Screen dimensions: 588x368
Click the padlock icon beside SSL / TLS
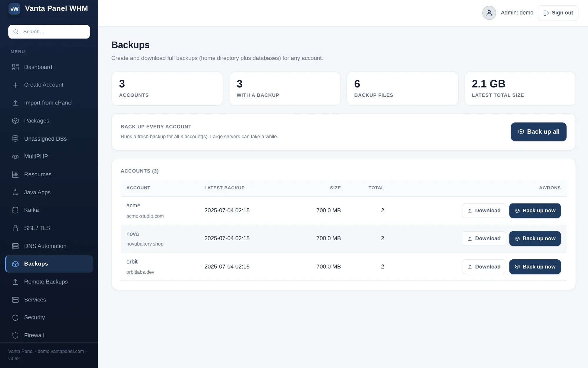click(x=15, y=228)
